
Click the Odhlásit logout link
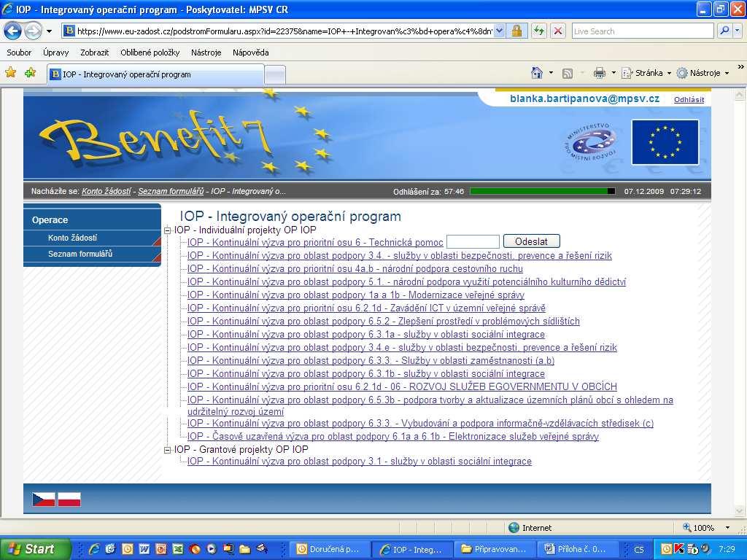[x=689, y=99]
